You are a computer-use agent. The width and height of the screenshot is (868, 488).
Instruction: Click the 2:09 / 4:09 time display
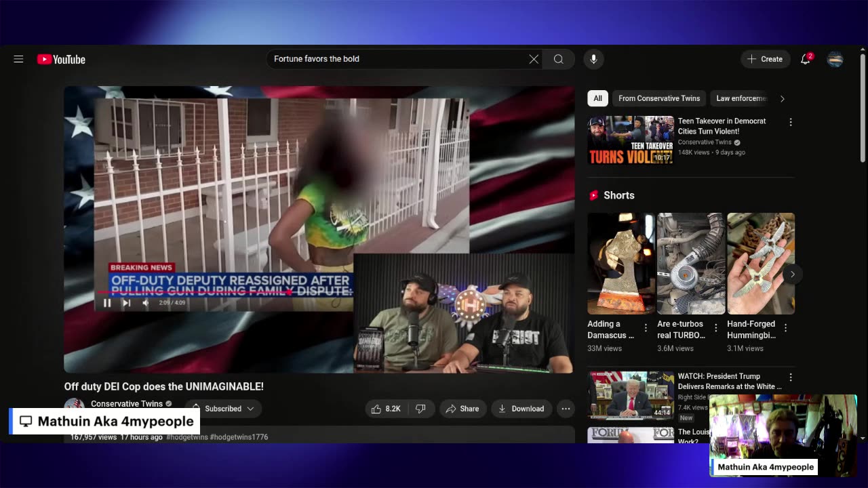[172, 303]
